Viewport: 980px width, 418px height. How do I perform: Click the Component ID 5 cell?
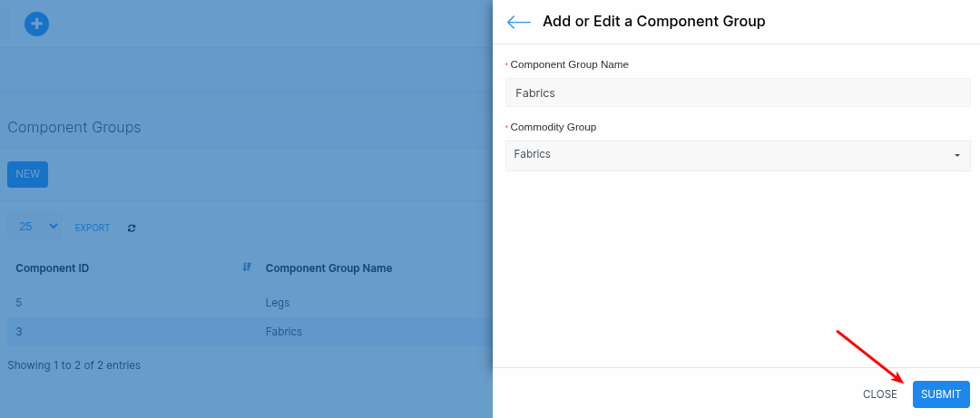coord(19,303)
